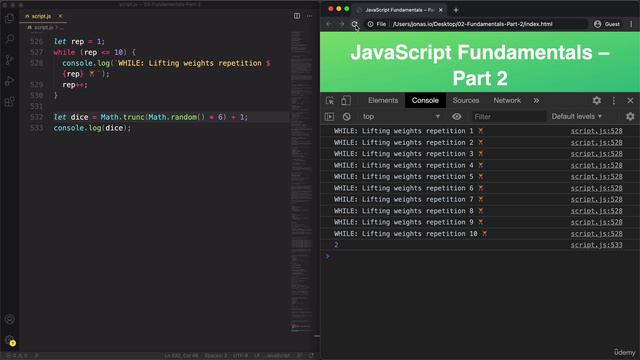The image size is (640, 360).
Task: Open the Extensions view
Action: pyautogui.click(x=9, y=102)
